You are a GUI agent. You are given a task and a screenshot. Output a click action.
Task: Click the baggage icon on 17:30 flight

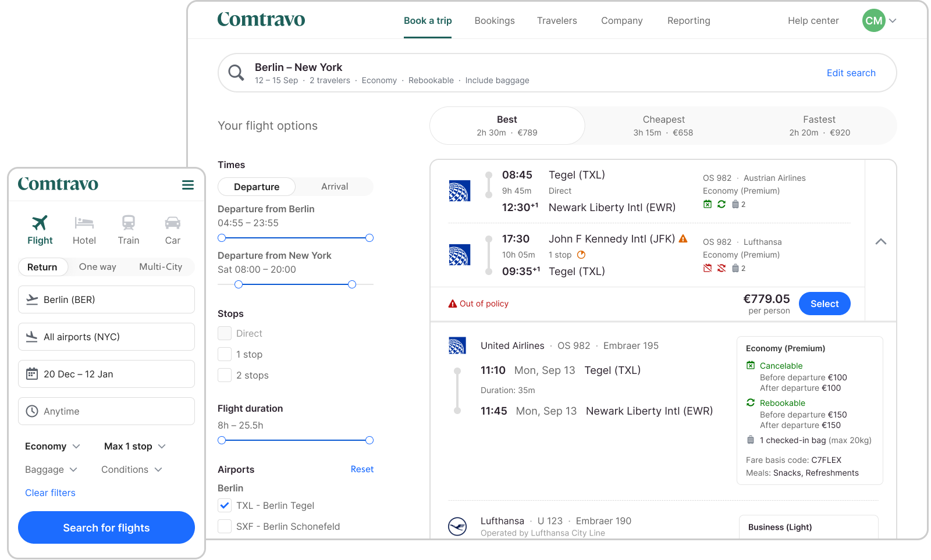pos(735,268)
